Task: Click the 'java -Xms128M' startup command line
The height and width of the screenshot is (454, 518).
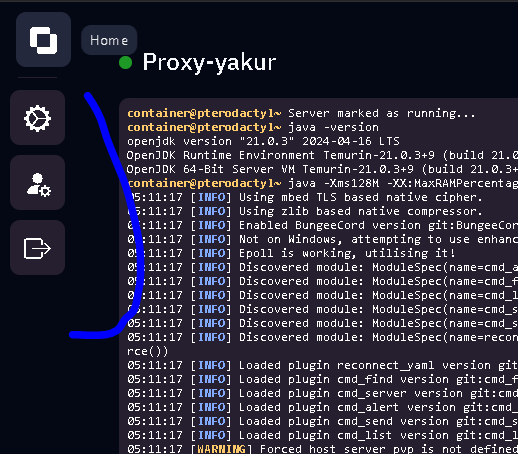Action: 323,183
